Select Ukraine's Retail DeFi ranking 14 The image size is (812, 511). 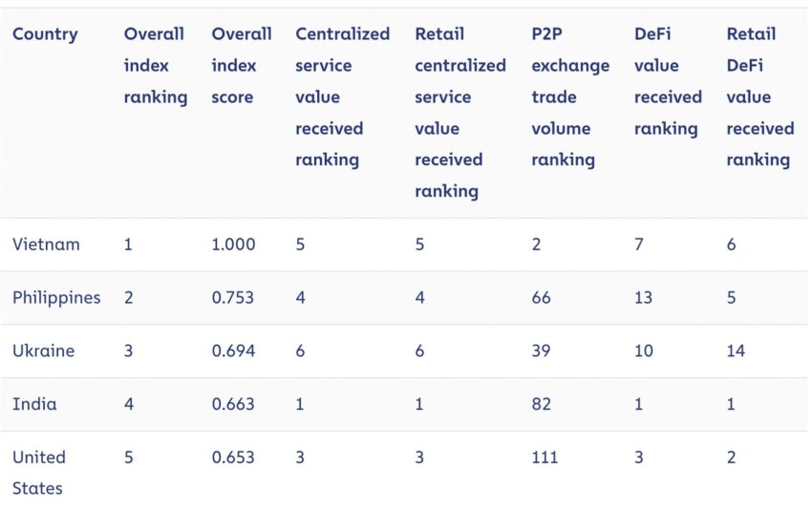click(x=736, y=351)
